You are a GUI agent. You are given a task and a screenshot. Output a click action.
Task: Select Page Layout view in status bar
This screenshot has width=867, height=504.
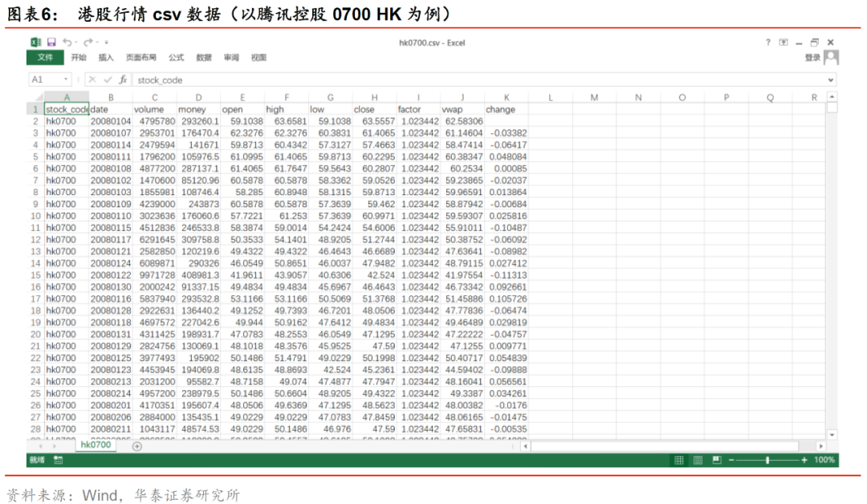[x=697, y=459]
